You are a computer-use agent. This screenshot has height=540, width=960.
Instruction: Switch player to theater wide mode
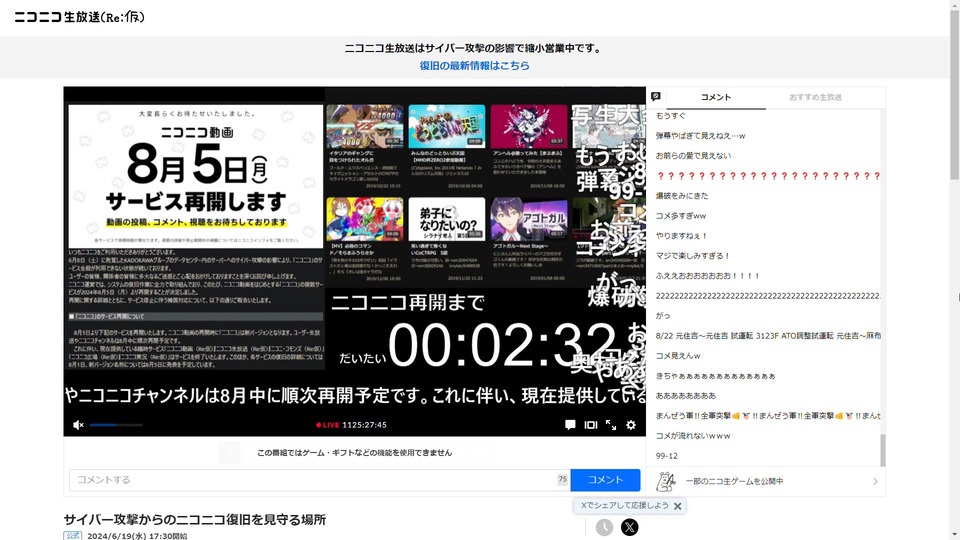point(590,425)
